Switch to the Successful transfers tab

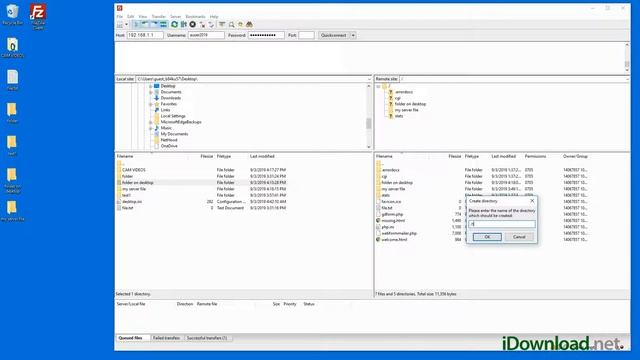click(207, 338)
